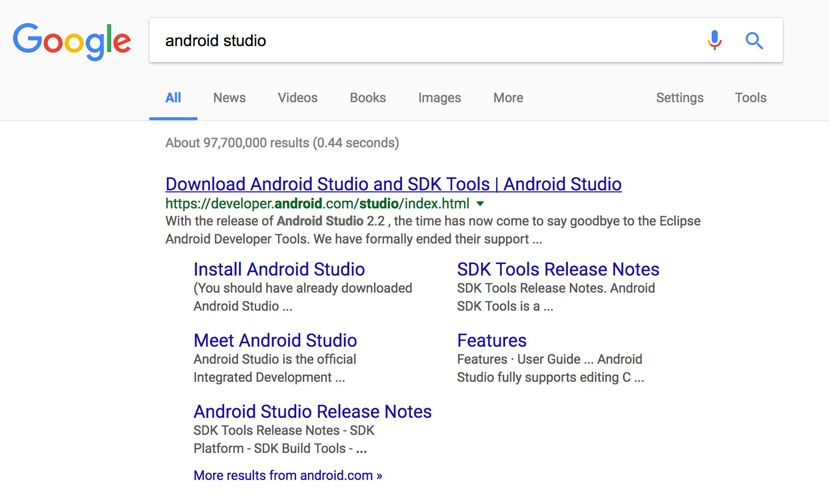Click the blue magnifier search button

(x=754, y=40)
